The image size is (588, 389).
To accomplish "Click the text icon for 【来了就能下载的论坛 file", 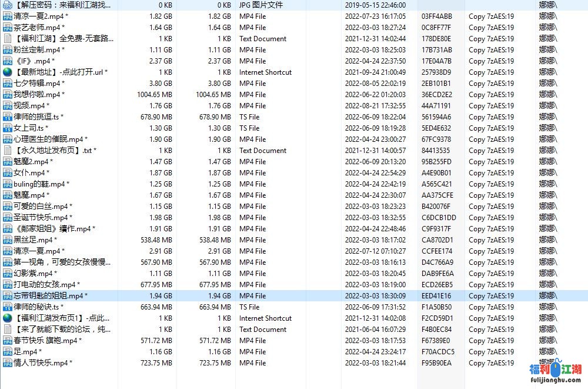I will click(8, 330).
